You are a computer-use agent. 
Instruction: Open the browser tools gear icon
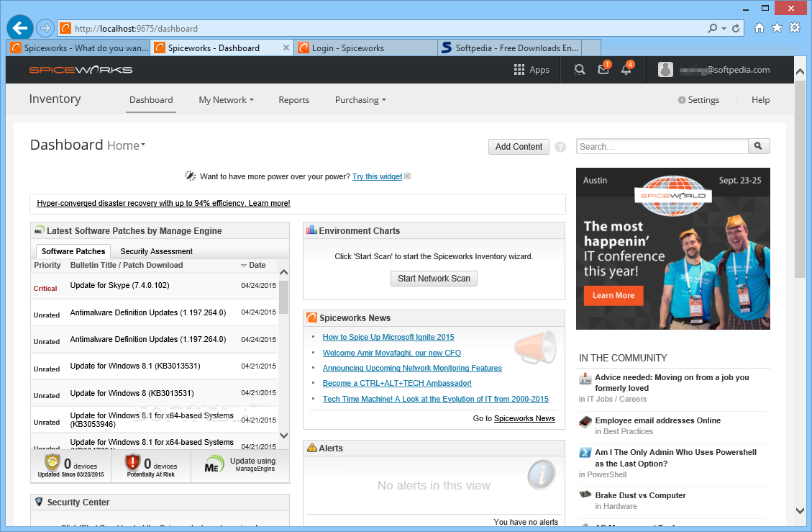[x=795, y=28]
